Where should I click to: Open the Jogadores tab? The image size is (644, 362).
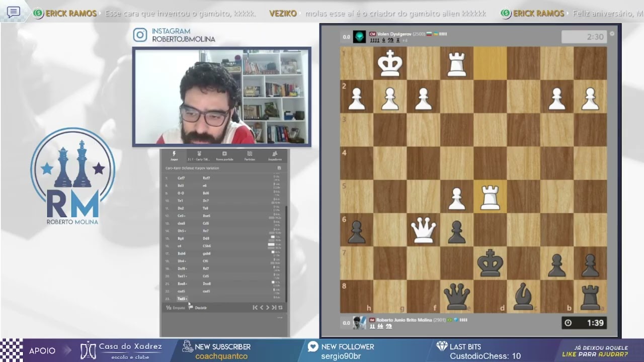pos(275,156)
